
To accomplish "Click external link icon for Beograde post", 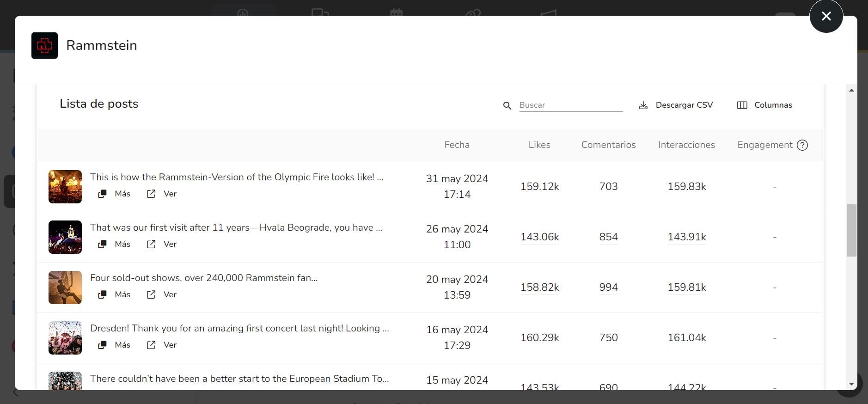I will pos(151,244).
